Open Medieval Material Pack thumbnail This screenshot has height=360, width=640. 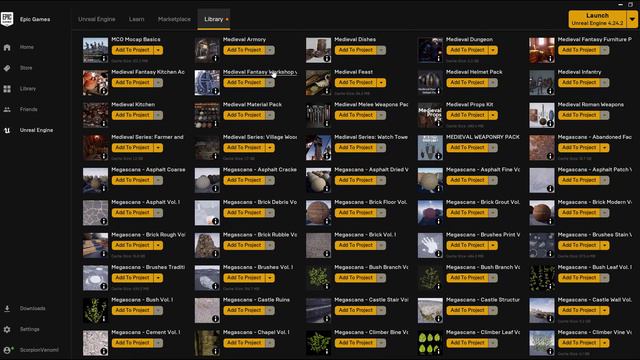click(x=207, y=115)
